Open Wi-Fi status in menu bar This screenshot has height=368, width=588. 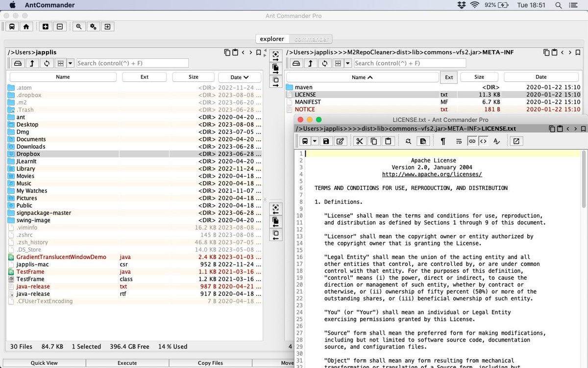474,5
